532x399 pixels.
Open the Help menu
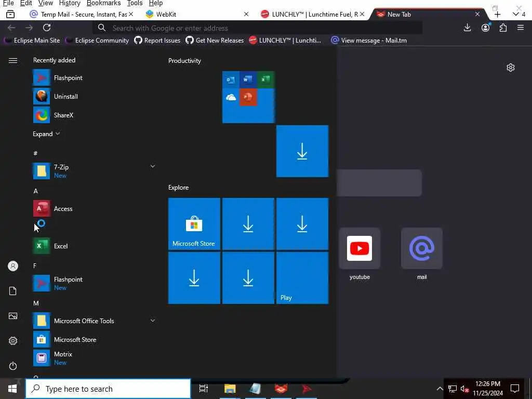tap(156, 3)
